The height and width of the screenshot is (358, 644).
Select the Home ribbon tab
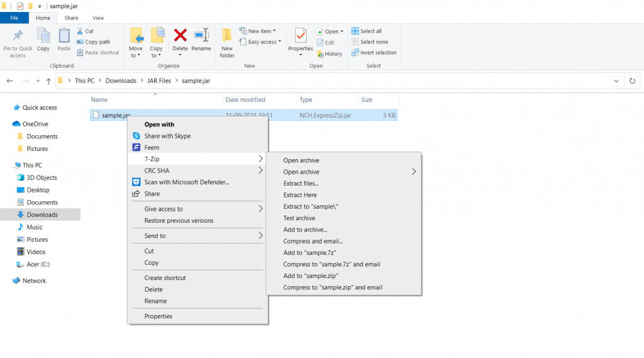pyautogui.click(x=43, y=18)
